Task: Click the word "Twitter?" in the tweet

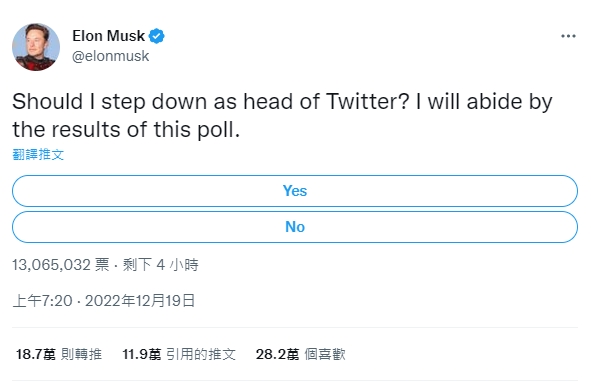Action: pos(368,101)
